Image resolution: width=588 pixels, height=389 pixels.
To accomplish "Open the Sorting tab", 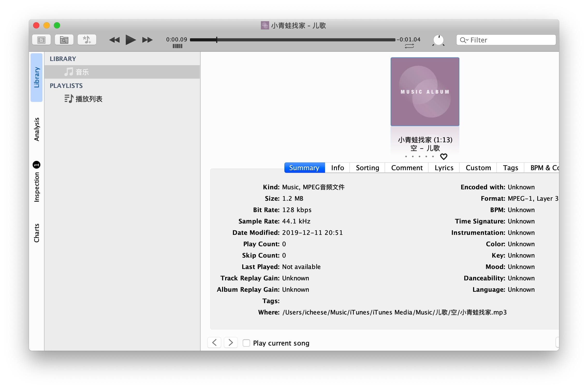I will pyautogui.click(x=367, y=168).
